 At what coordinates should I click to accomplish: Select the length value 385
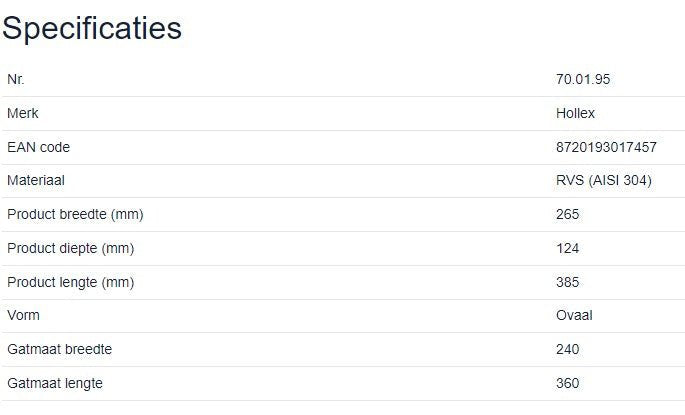tap(567, 282)
